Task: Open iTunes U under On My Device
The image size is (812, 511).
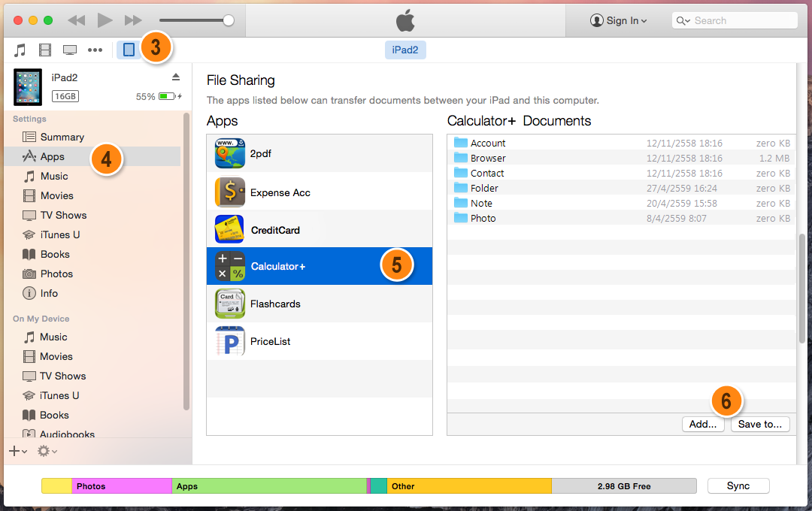Action: tap(93, 395)
